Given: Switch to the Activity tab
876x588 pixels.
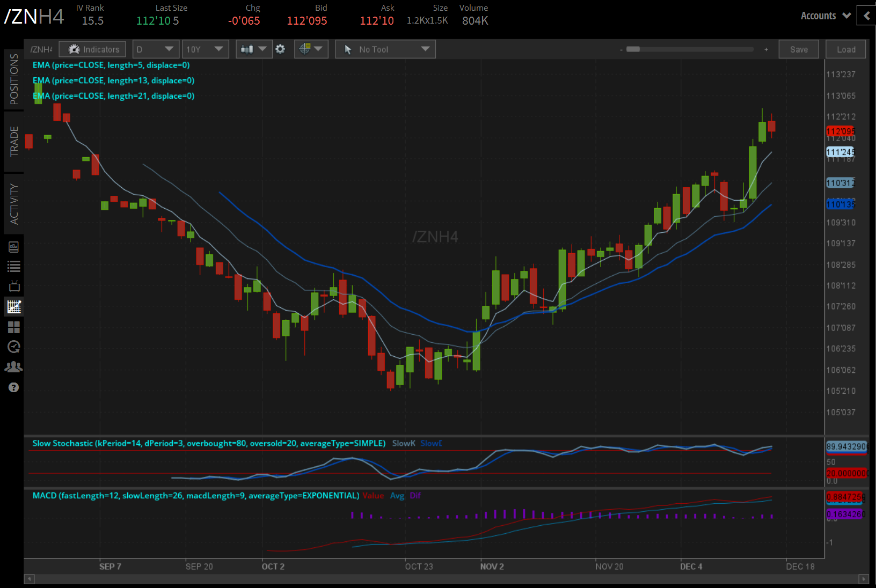Looking at the screenshot, I should pos(14,204).
